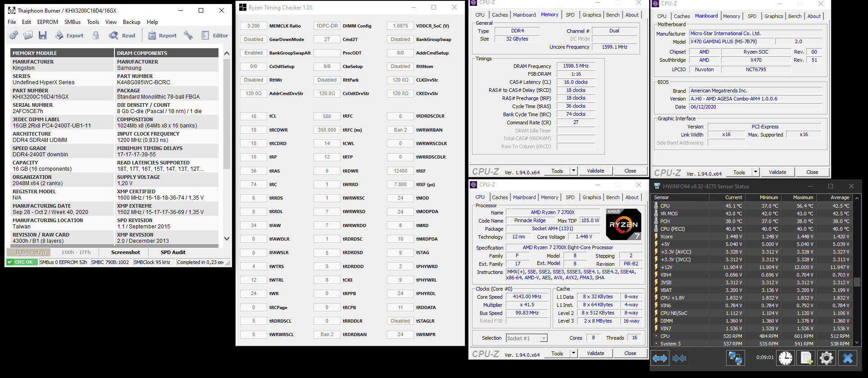Image resolution: width=868 pixels, height=378 pixels.
Task: Click the collapse arrows icon in HWiNFO64 toolbar
Action: coord(679,358)
